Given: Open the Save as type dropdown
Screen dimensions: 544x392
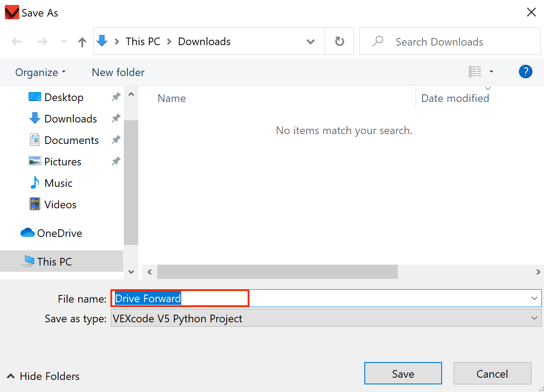Looking at the screenshot, I should pyautogui.click(x=534, y=318).
